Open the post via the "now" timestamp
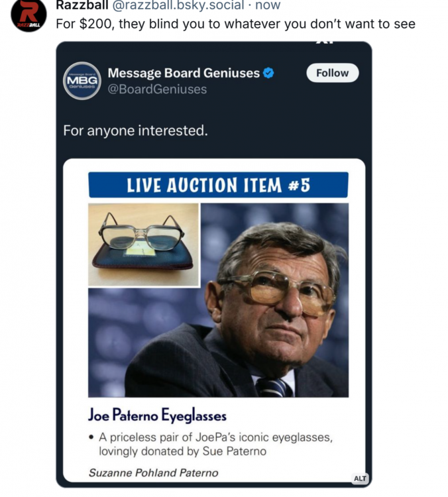This screenshot has height=497, width=448. coord(268,5)
